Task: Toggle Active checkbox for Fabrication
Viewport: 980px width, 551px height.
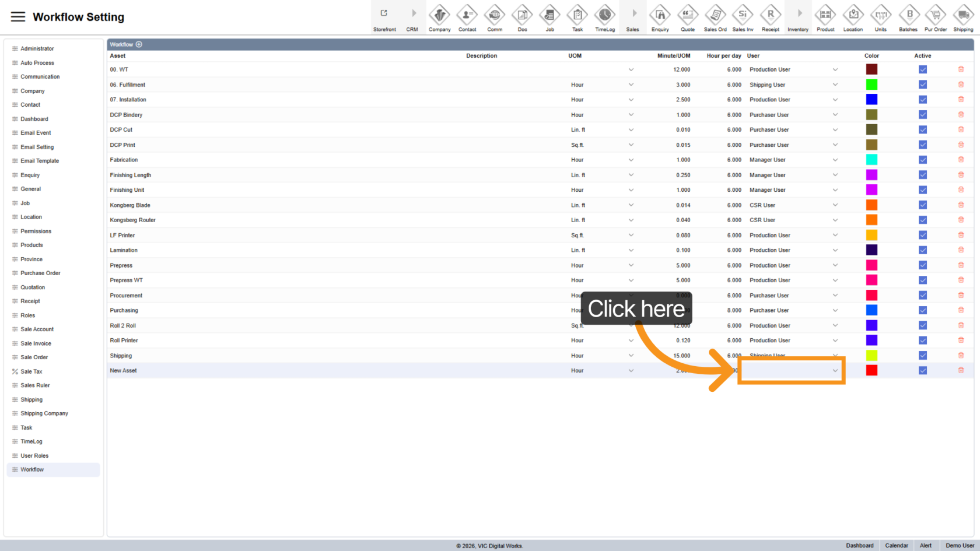Action: [923, 160]
